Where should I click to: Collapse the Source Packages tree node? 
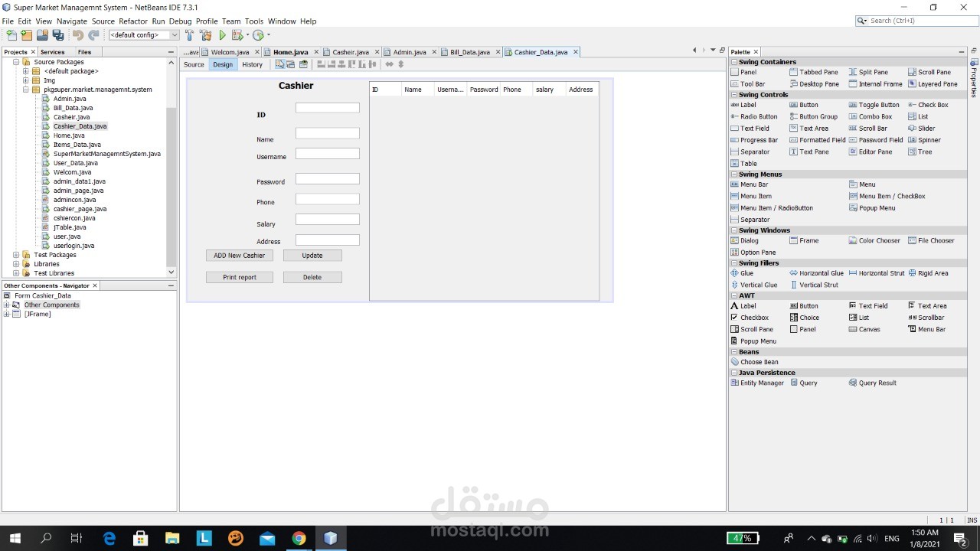[x=15, y=62]
